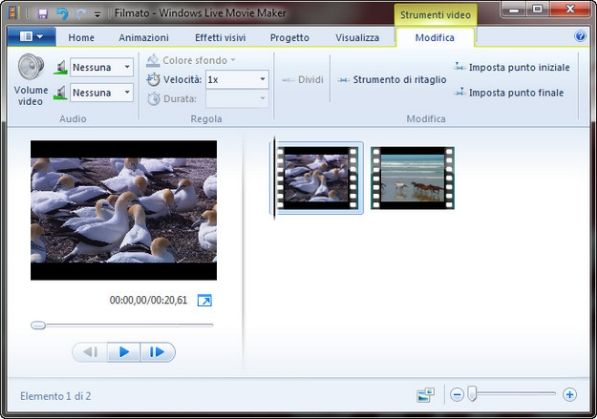Click the Movie Maker app icon in title bar
The height and width of the screenshot is (419, 597).
14,13
